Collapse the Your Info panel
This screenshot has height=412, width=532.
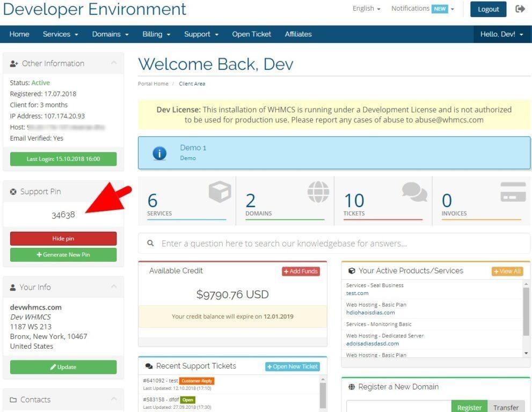[x=114, y=286]
